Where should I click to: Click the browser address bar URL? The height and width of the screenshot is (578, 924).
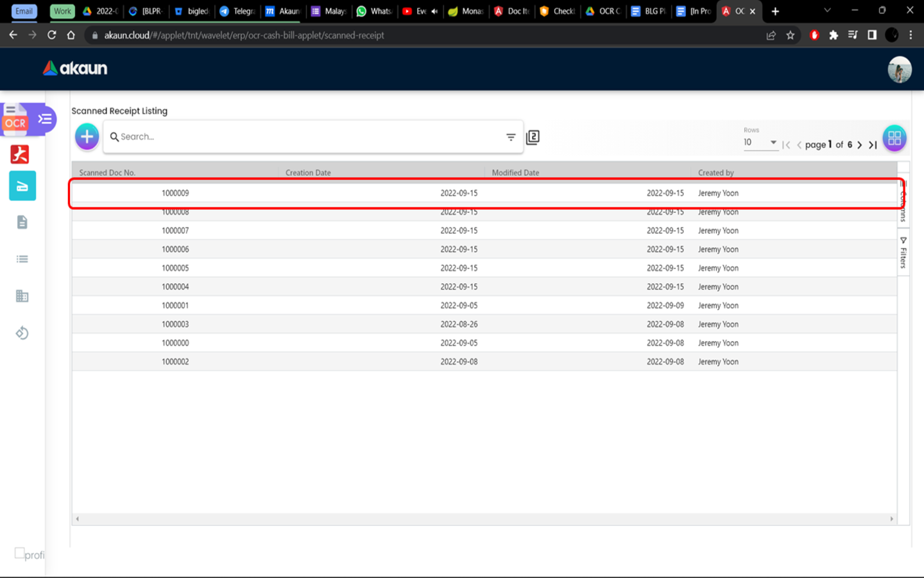point(244,35)
